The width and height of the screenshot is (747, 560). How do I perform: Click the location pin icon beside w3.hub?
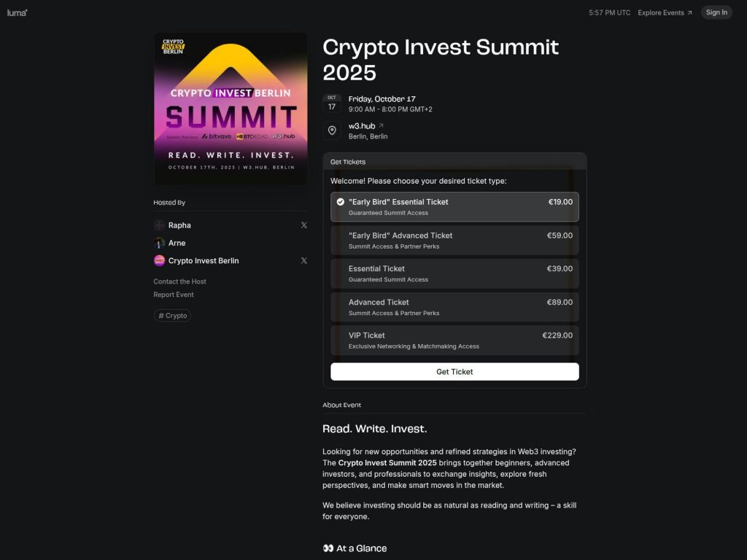click(x=332, y=131)
